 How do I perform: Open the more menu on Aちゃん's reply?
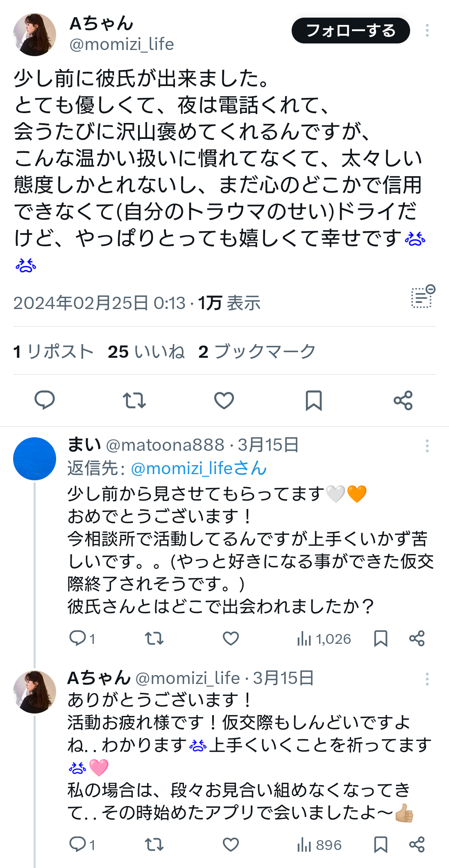[x=427, y=679]
